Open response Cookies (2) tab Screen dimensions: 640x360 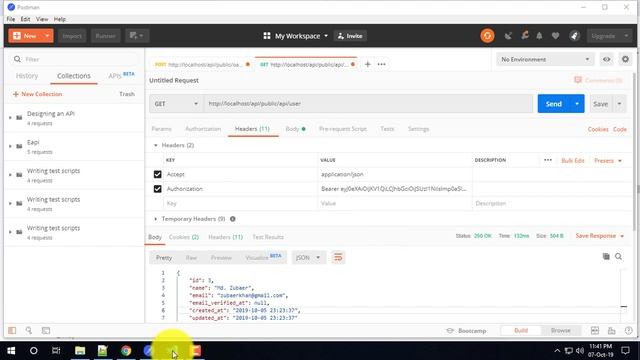pyautogui.click(x=184, y=237)
